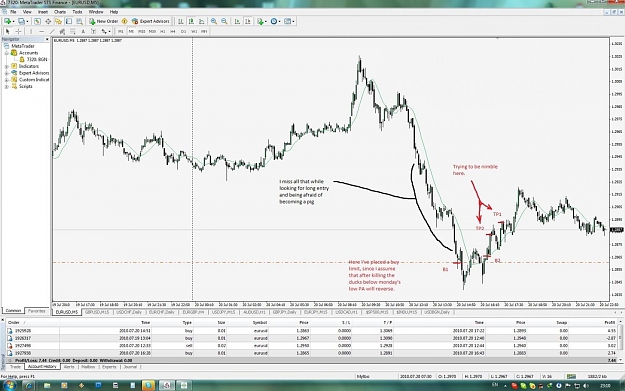Expand the Scripts tree node
625x391 pixels.
(x=7, y=86)
